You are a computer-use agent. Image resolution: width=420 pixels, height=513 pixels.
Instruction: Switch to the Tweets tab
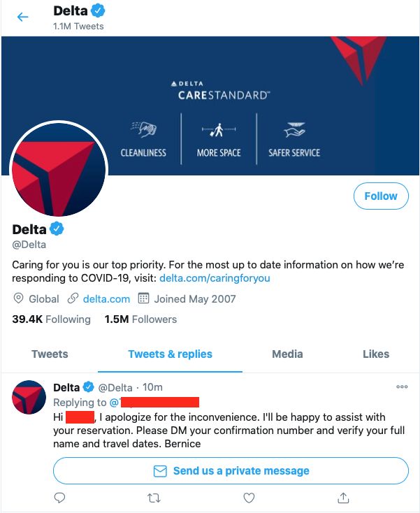(50, 354)
